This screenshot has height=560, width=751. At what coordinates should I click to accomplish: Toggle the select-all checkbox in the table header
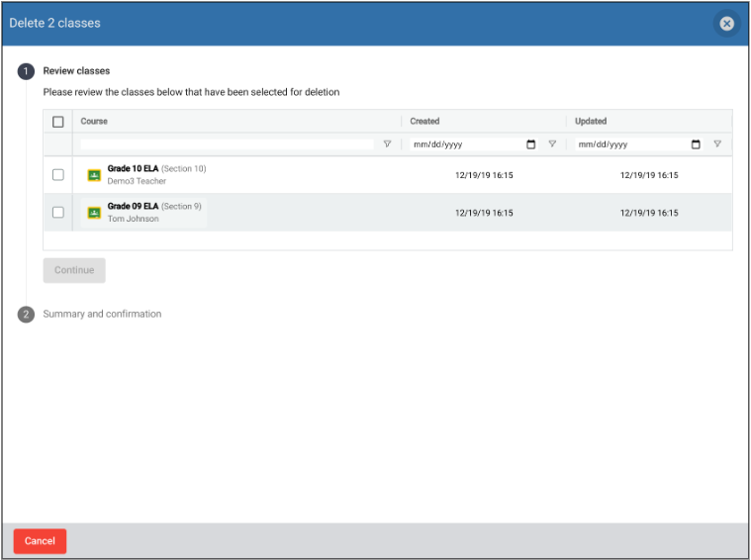[x=58, y=122]
